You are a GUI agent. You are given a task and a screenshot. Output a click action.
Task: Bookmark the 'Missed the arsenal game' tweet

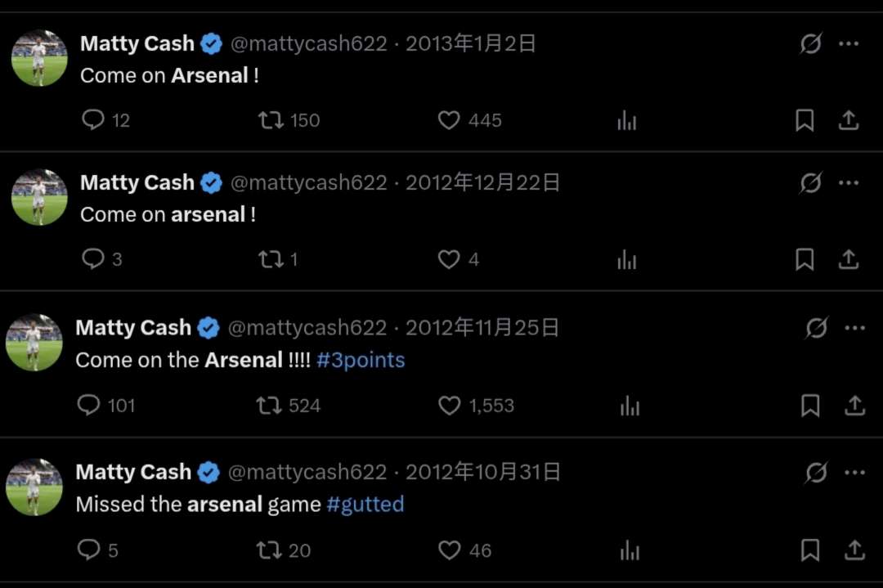(x=810, y=550)
